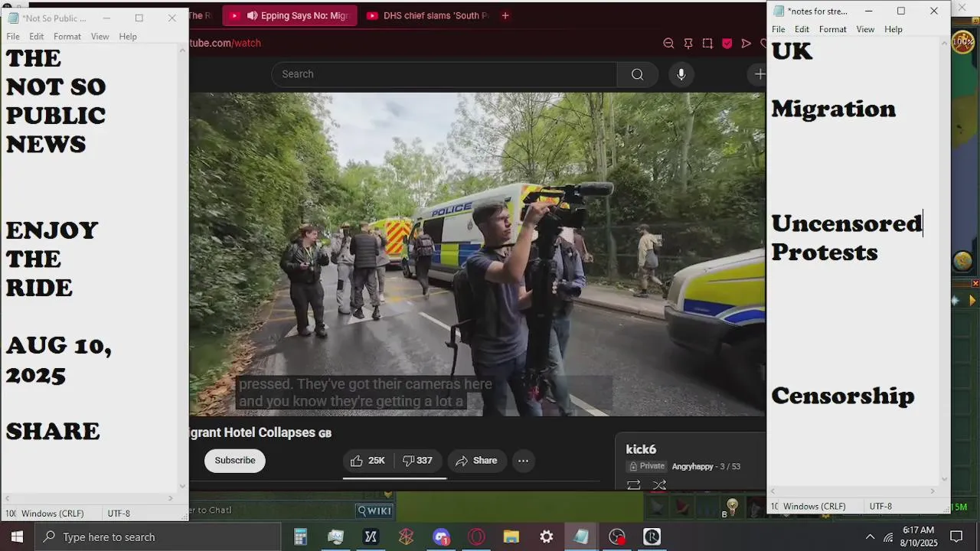The width and height of the screenshot is (980, 551).
Task: Click the Wiki button in the game window
Action: [x=374, y=510]
